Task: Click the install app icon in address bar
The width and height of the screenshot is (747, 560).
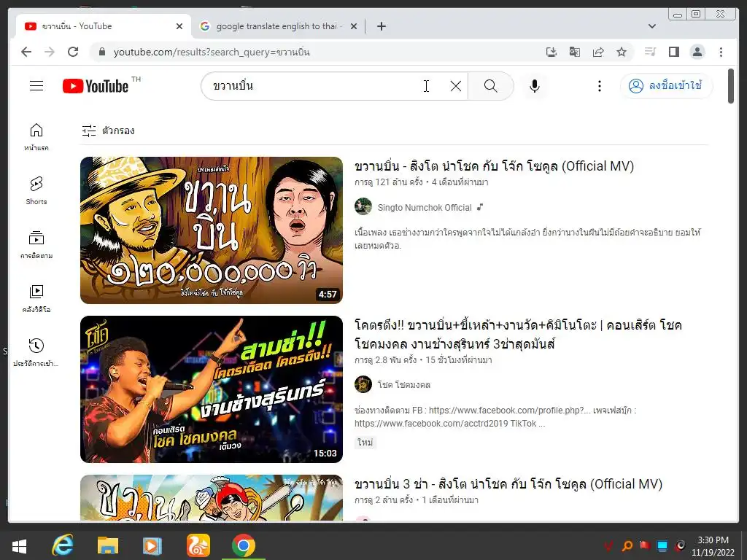Action: click(551, 52)
